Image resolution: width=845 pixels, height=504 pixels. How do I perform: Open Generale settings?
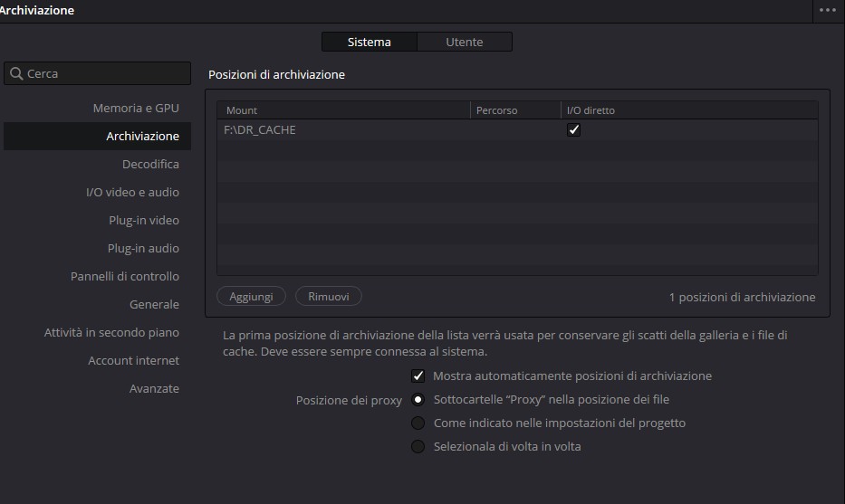pos(154,304)
